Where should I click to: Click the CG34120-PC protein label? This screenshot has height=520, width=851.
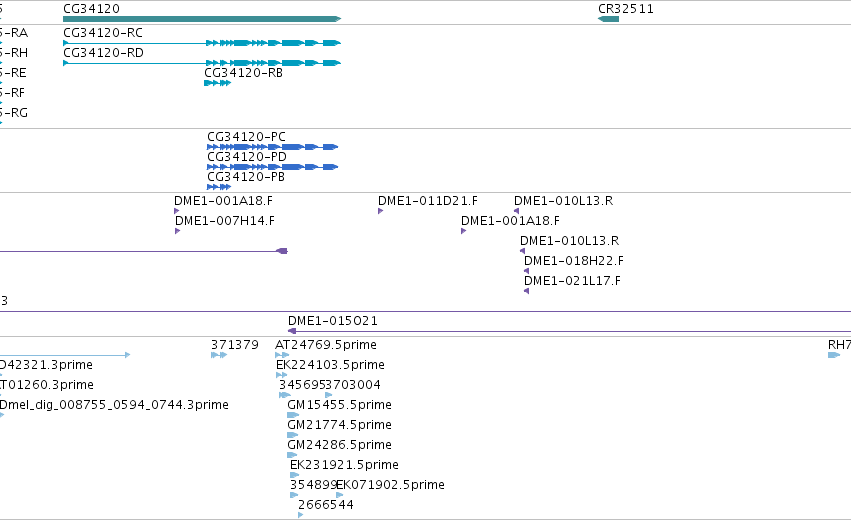(246, 137)
